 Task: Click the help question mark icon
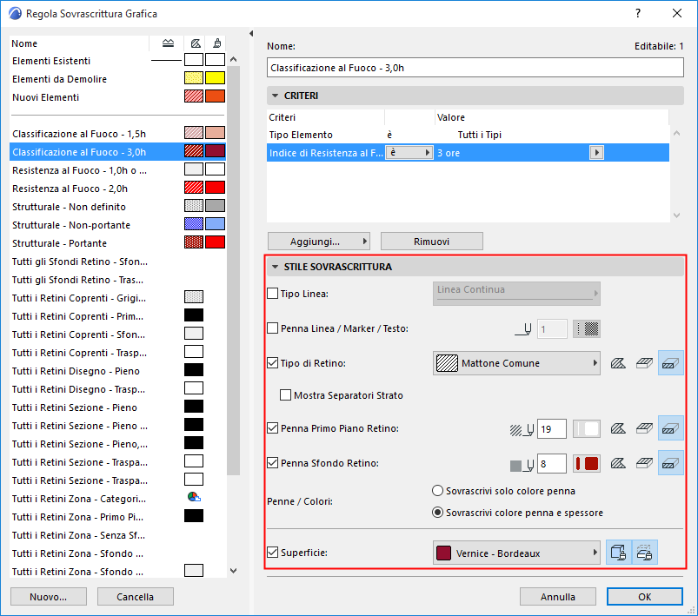coord(638,13)
